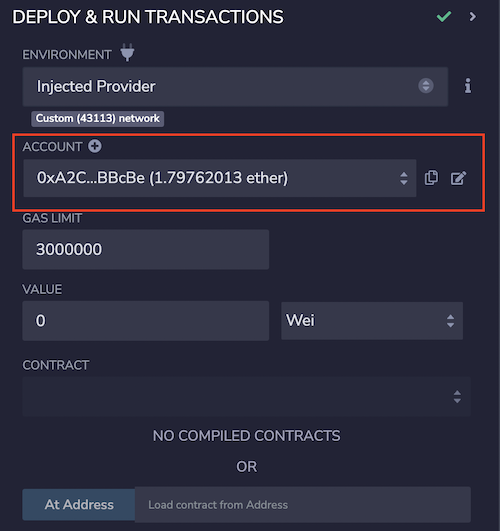Viewport: 500px width, 531px height.
Task: Open the Injected Provider environment dropdown
Action: tap(235, 86)
